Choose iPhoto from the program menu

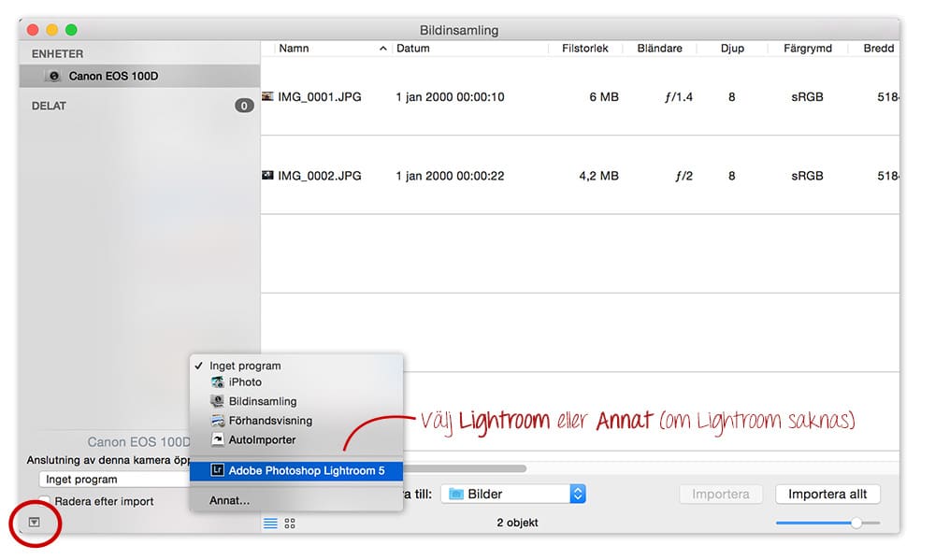pyautogui.click(x=296, y=381)
